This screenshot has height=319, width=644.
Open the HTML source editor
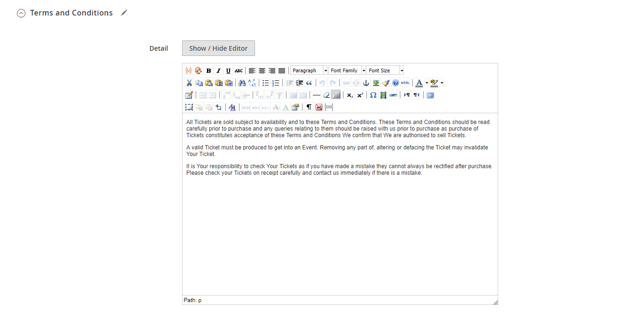point(405,83)
